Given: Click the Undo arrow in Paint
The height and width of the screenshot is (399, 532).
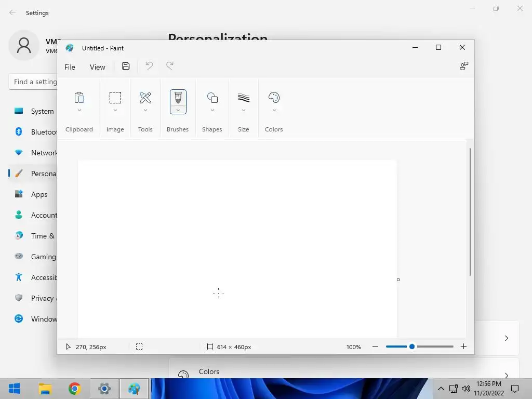Looking at the screenshot, I should coord(149,66).
